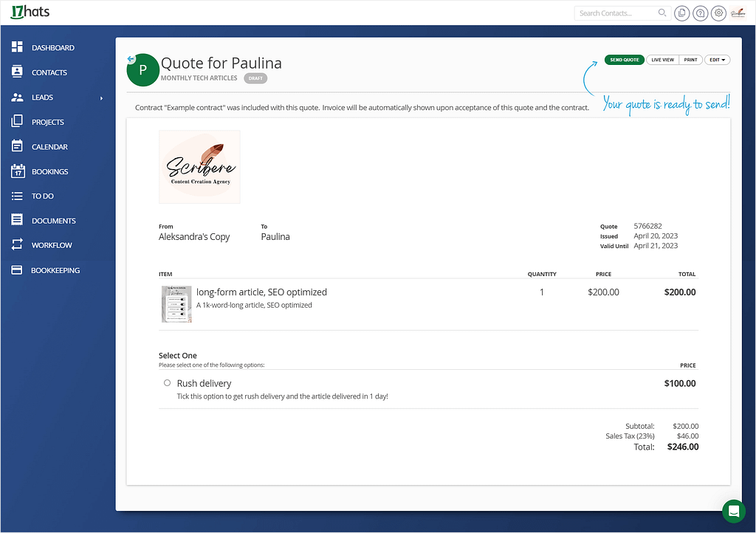Open the Dashboard icon in sidebar
The width and height of the screenshot is (756, 533).
click(17, 47)
